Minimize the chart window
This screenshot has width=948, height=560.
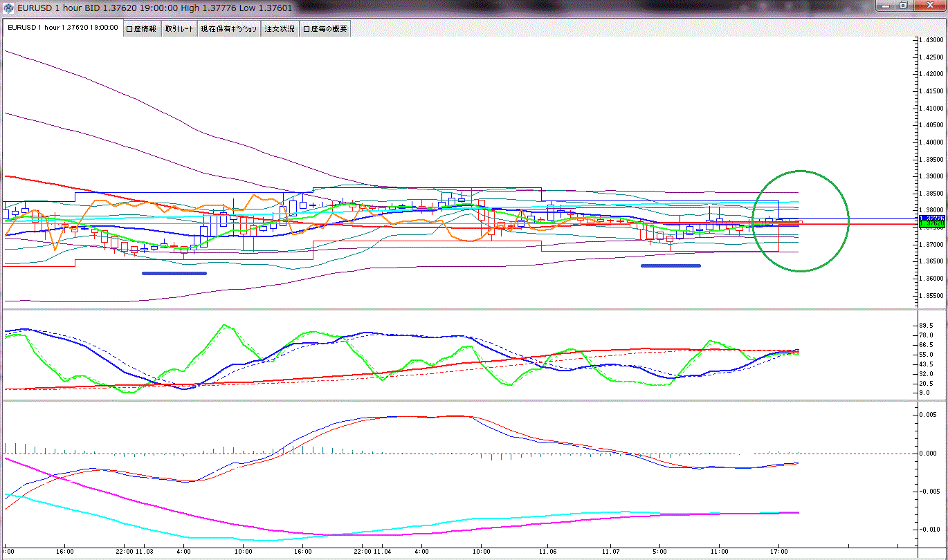(885, 6)
